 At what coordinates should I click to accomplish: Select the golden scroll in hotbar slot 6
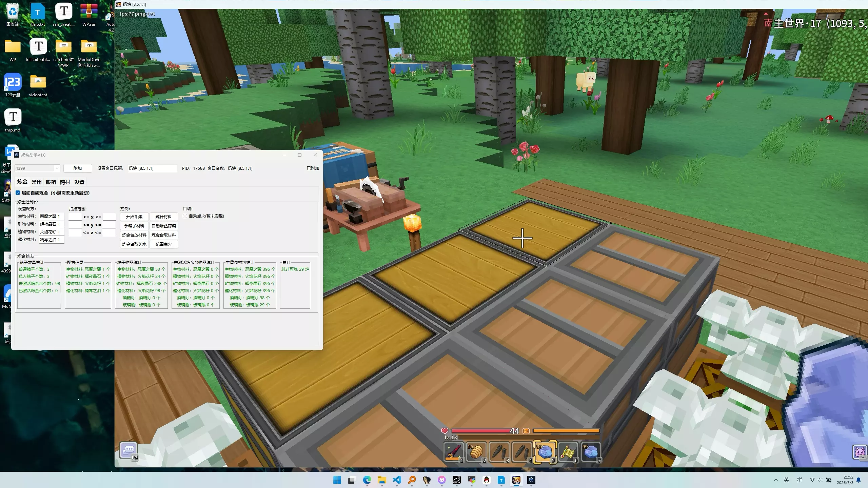coord(568,452)
